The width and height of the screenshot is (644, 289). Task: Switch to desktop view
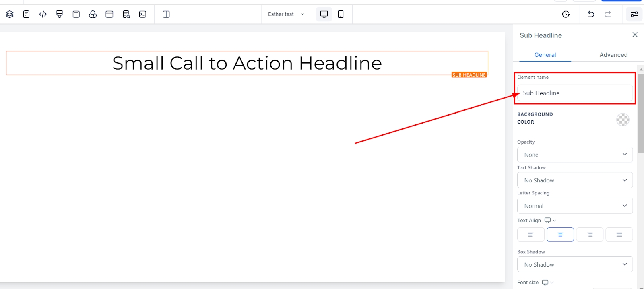324,14
